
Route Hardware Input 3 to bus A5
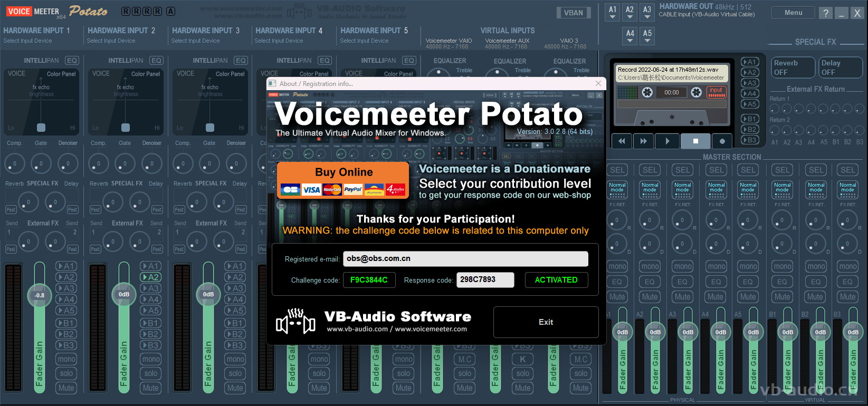[235, 311]
